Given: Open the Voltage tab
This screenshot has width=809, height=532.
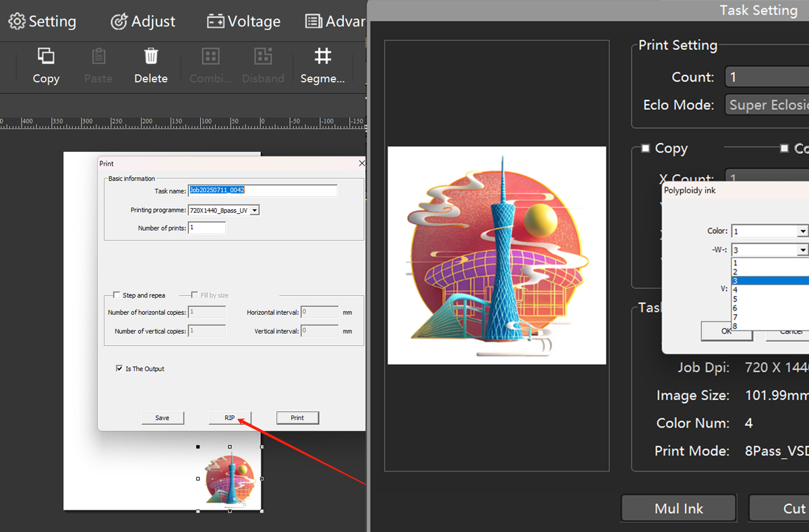Looking at the screenshot, I should point(243,22).
